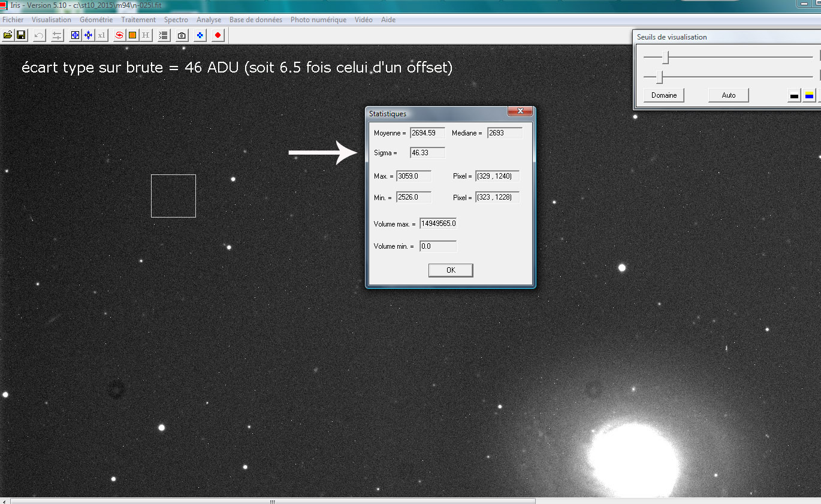
Task: Click the Seuils de visualisation title bar
Action: pyautogui.click(x=727, y=37)
